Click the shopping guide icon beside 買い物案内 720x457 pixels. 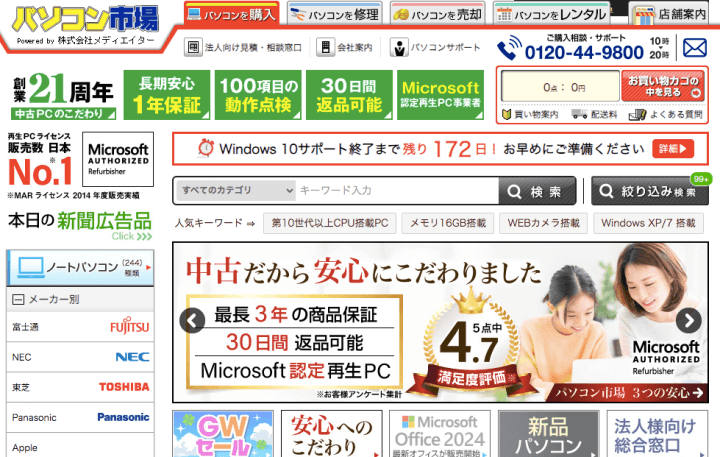(x=506, y=114)
